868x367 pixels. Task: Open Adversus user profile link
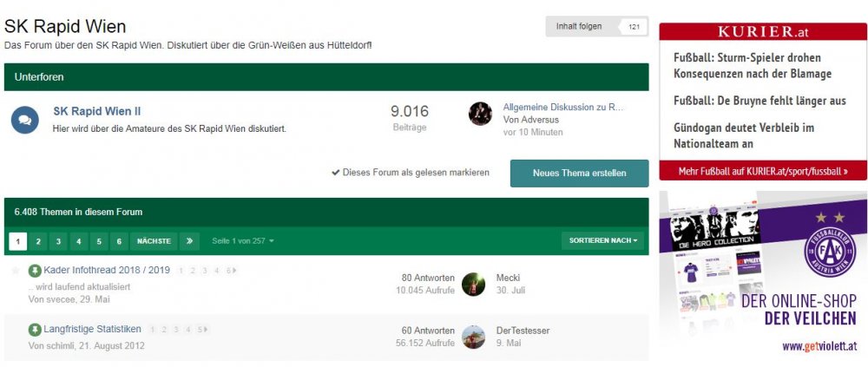[540, 120]
